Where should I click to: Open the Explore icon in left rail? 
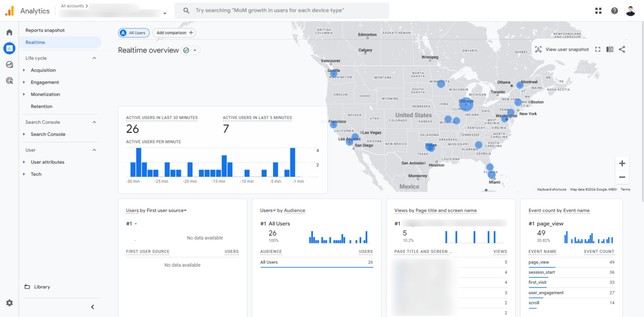click(9, 64)
